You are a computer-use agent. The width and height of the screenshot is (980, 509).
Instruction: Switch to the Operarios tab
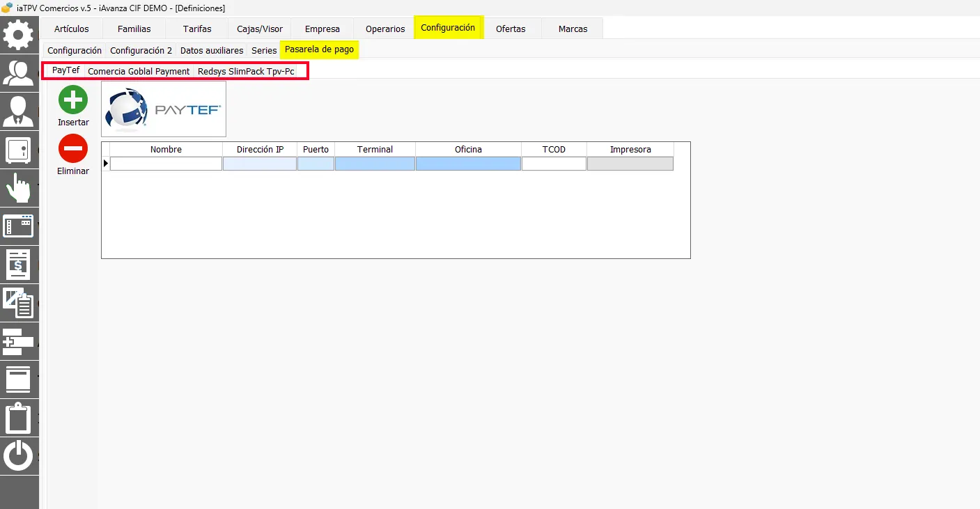[385, 29]
